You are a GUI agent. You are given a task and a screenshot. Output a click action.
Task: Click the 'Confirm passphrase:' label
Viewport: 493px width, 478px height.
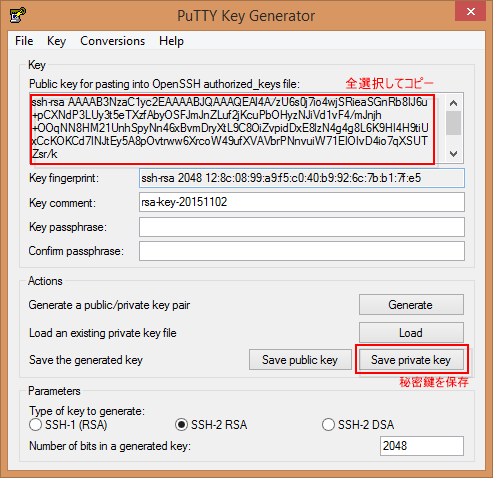(x=76, y=251)
